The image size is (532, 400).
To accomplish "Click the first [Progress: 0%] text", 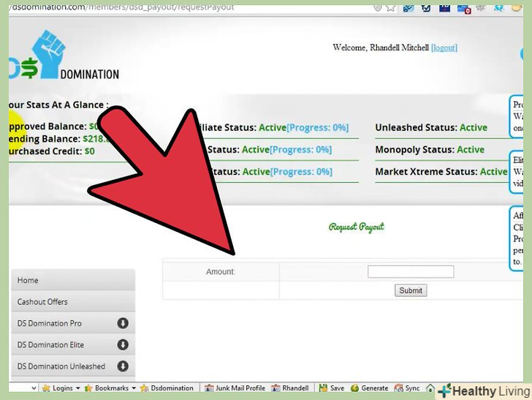I will point(318,128).
